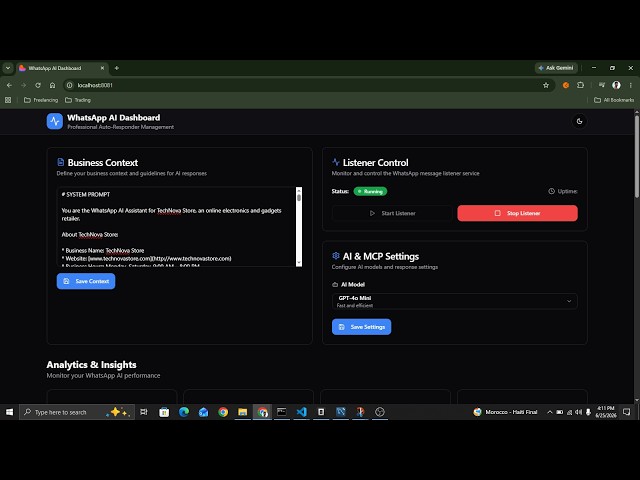The image size is (640, 480).
Task: Click the Business Context document icon
Action: [60, 162]
